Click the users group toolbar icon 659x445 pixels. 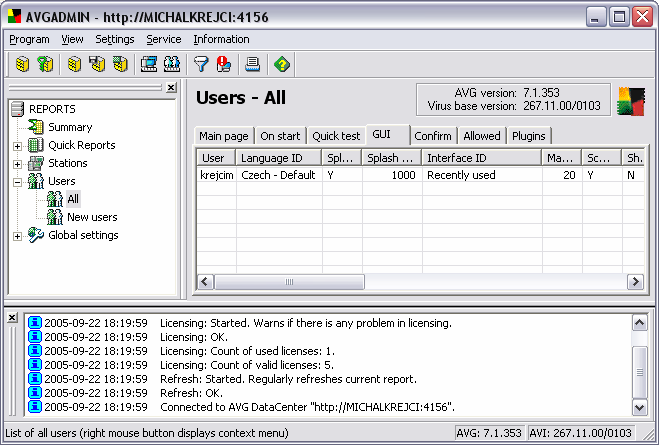172,64
